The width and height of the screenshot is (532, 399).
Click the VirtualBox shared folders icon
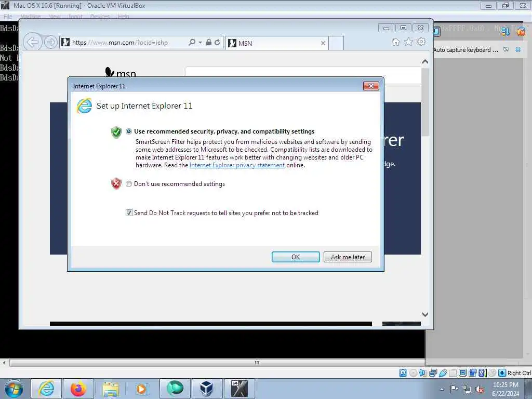(453, 373)
